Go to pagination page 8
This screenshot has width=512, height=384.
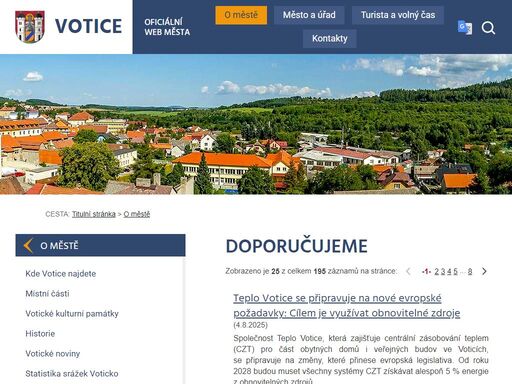470,271
